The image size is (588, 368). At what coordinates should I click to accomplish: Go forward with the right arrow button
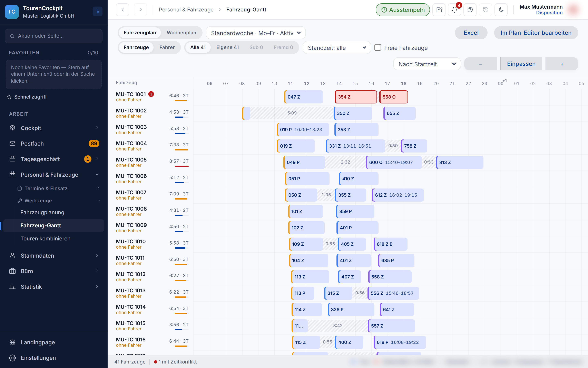pos(140,10)
